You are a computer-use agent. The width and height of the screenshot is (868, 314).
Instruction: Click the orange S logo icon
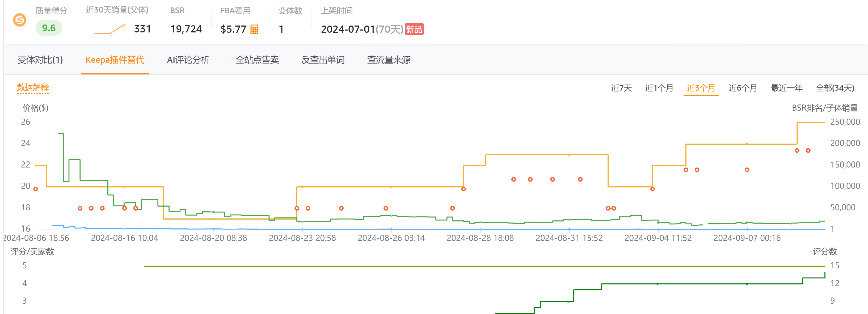click(20, 20)
